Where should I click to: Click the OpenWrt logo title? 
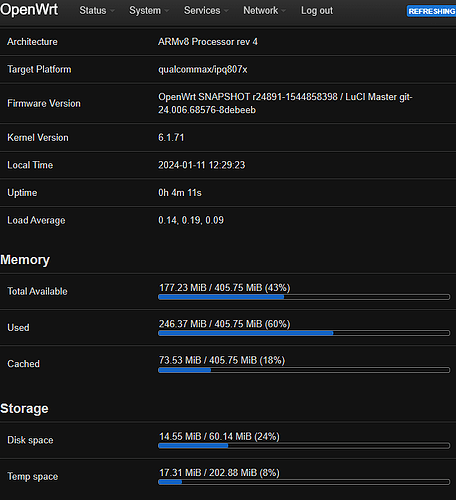pos(29,10)
